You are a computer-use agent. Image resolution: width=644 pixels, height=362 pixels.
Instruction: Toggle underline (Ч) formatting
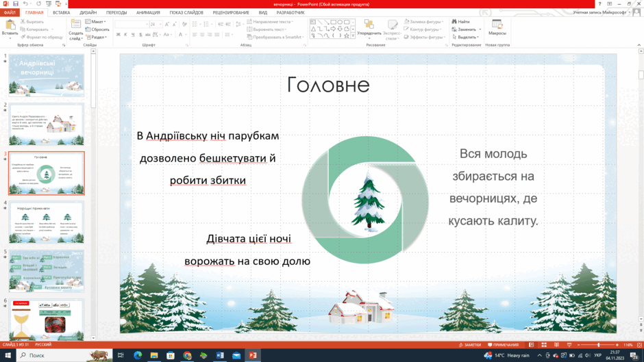[x=133, y=35]
